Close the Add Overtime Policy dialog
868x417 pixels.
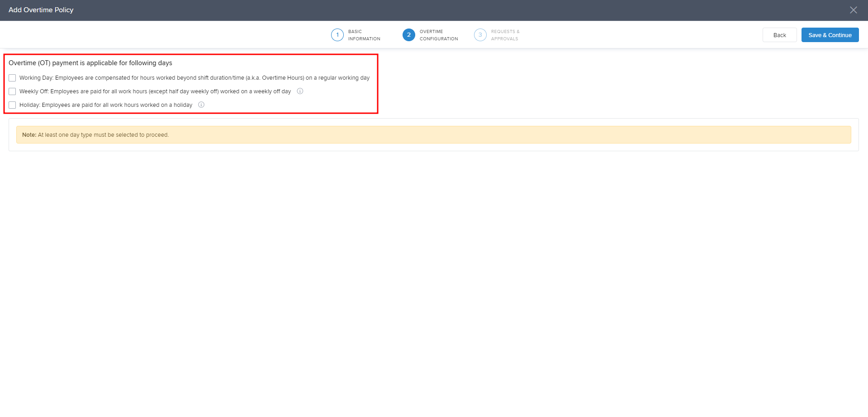(853, 10)
